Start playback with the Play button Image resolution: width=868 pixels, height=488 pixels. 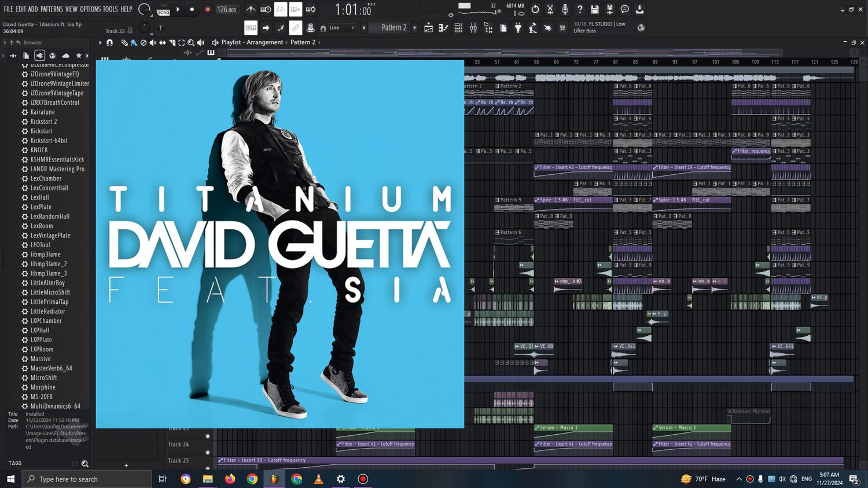tap(178, 9)
